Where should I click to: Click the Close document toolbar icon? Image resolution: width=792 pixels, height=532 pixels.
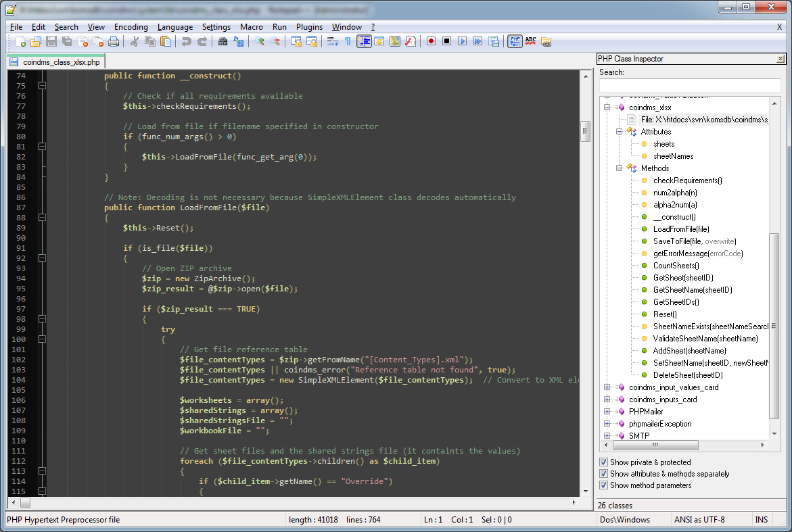click(x=83, y=42)
